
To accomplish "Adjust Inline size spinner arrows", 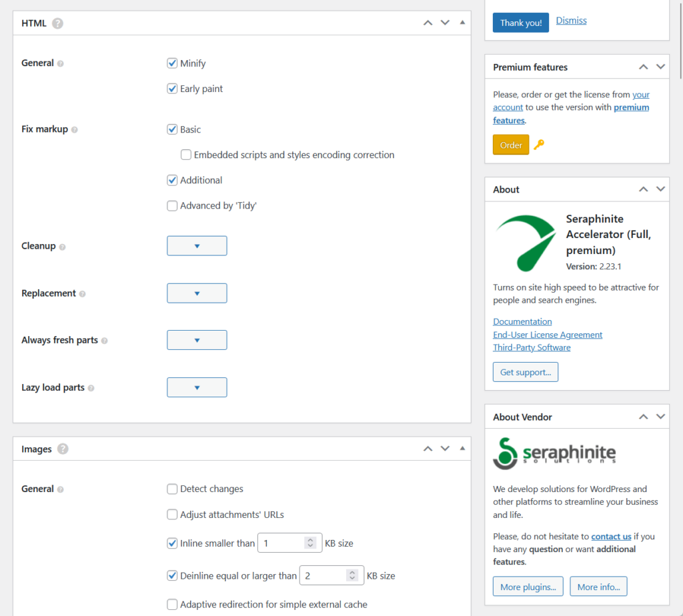I will click(310, 543).
